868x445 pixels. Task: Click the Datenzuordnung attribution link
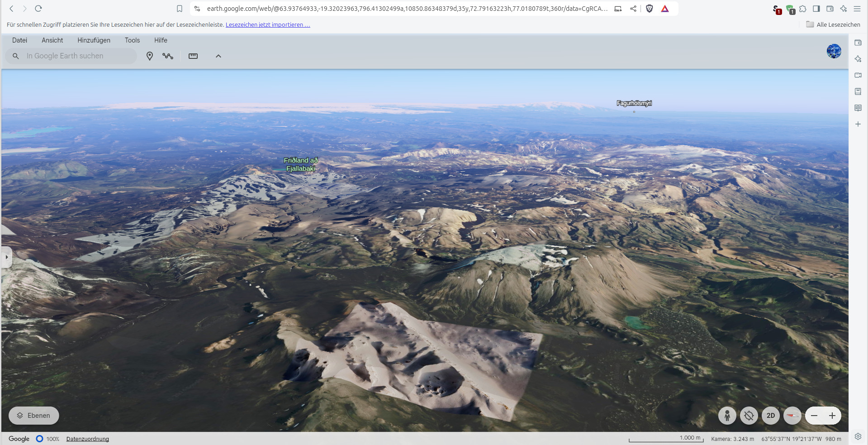click(88, 439)
